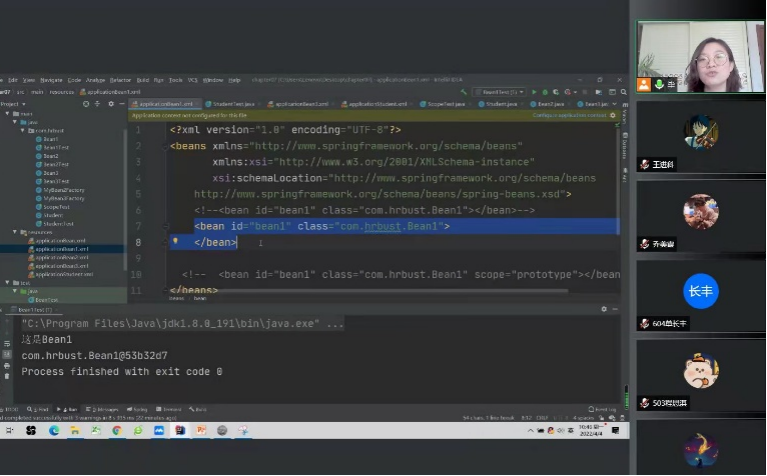Click Project panel settings gear icon

tap(110, 104)
